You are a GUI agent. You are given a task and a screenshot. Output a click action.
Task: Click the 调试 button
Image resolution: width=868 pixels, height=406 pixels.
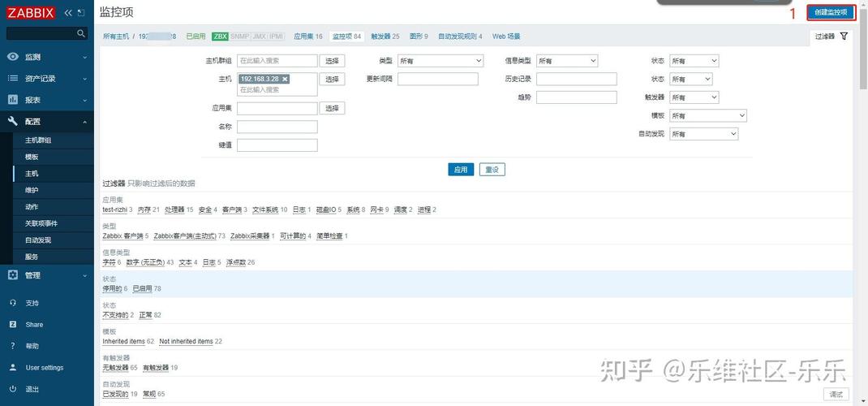pos(836,394)
